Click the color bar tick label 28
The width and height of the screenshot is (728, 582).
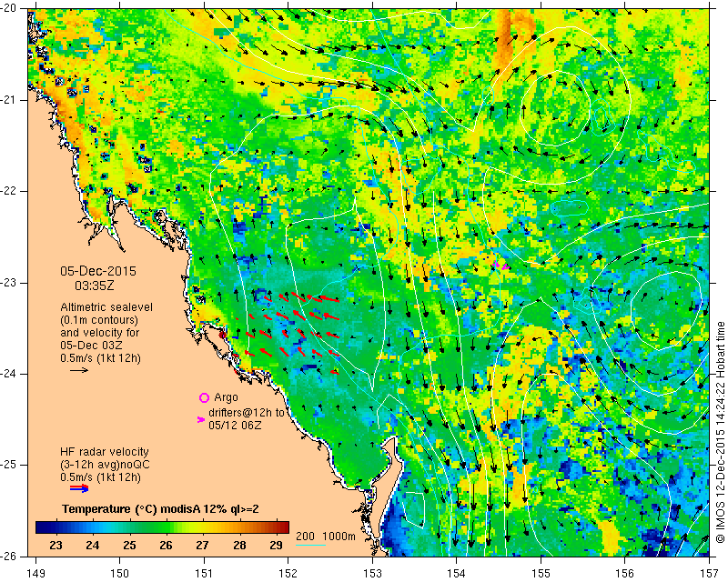click(x=239, y=545)
